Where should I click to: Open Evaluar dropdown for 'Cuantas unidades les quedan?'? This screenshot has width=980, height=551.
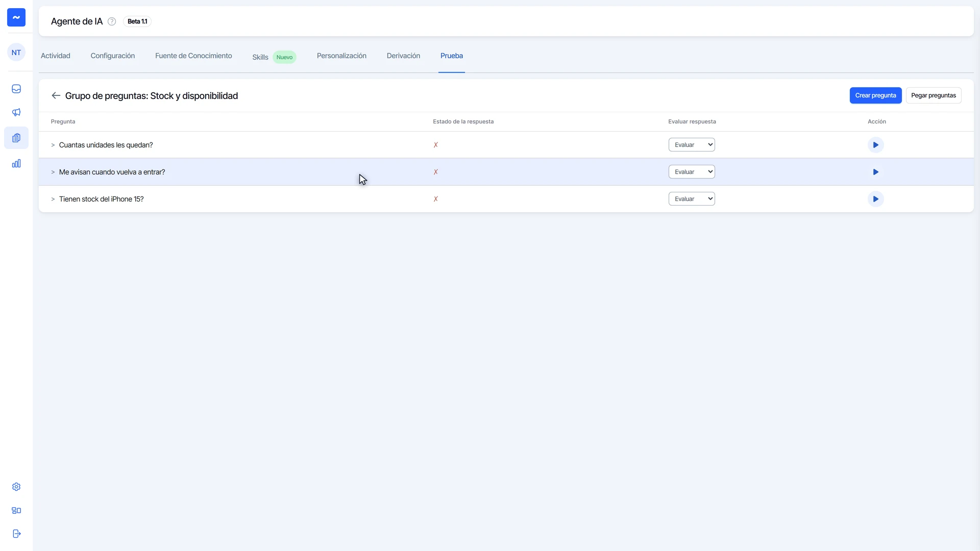tap(692, 145)
